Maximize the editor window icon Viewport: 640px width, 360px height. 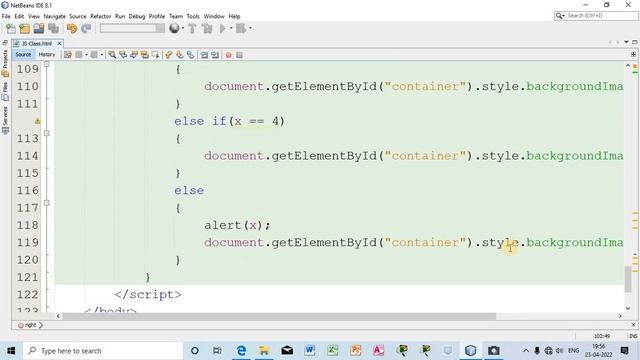tap(635, 42)
